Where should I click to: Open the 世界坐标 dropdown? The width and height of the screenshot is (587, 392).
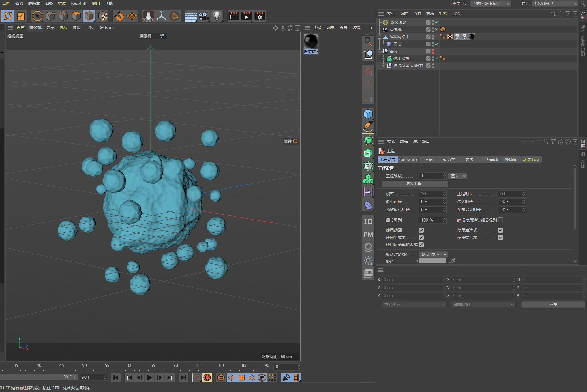(x=414, y=304)
